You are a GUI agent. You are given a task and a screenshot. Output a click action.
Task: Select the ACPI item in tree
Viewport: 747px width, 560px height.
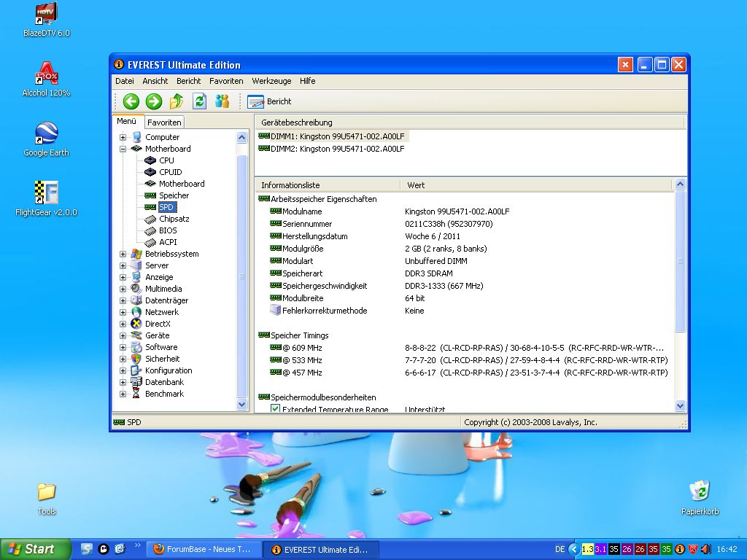tap(168, 242)
